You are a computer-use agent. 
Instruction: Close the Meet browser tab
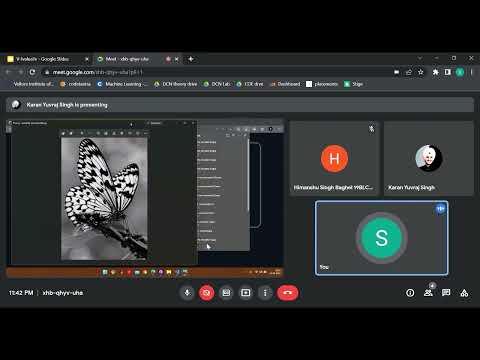pos(177,59)
